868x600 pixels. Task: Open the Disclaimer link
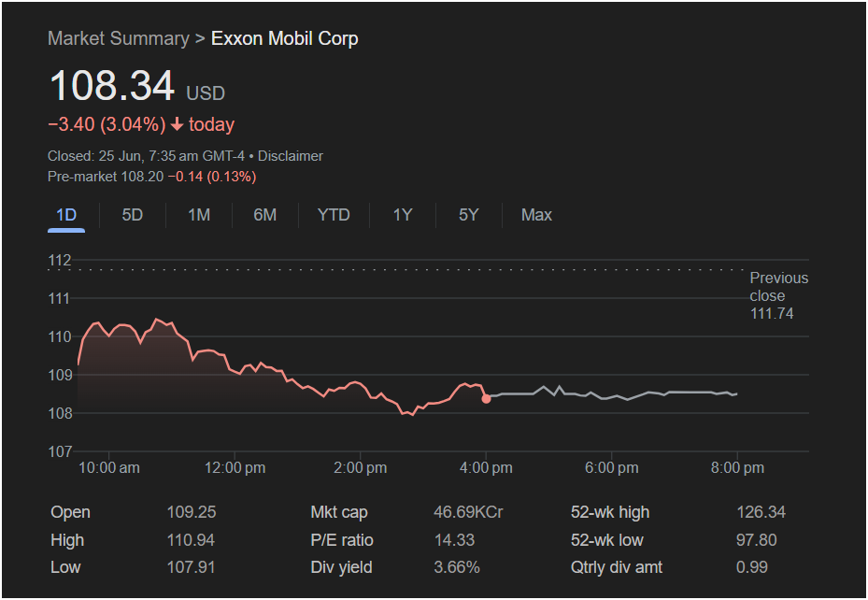point(291,156)
